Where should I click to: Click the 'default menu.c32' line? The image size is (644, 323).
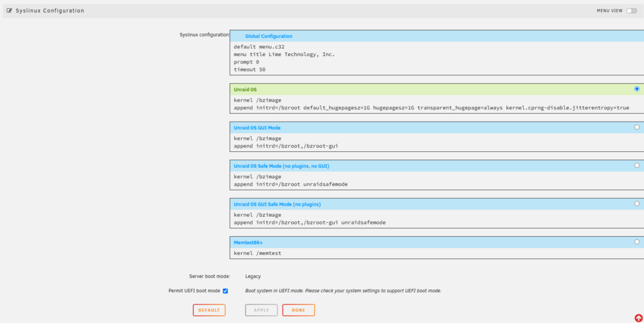(x=259, y=47)
